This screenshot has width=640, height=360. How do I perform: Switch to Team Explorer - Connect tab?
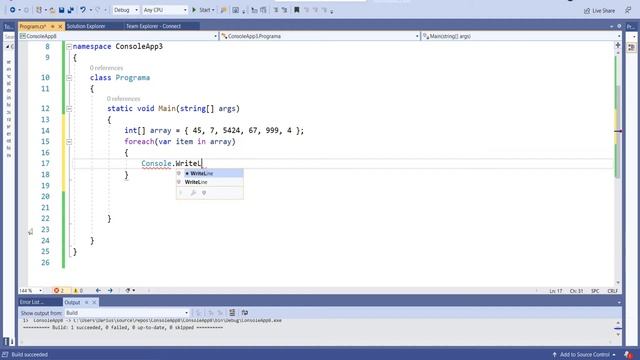[x=153, y=26]
